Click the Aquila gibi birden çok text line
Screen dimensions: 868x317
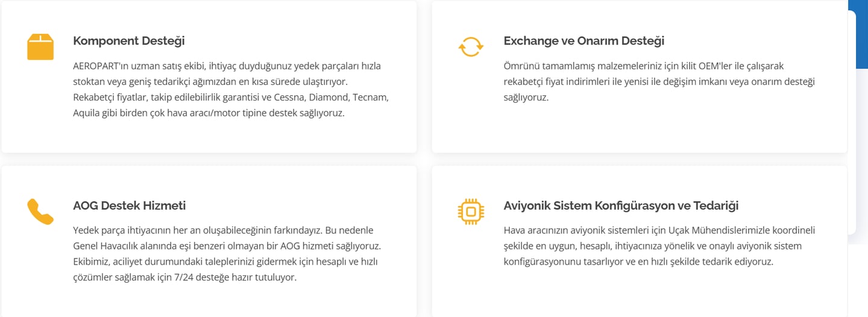coord(208,113)
